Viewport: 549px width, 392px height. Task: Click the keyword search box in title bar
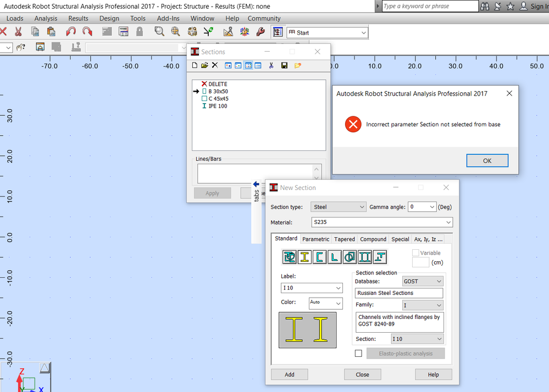pos(430,6)
